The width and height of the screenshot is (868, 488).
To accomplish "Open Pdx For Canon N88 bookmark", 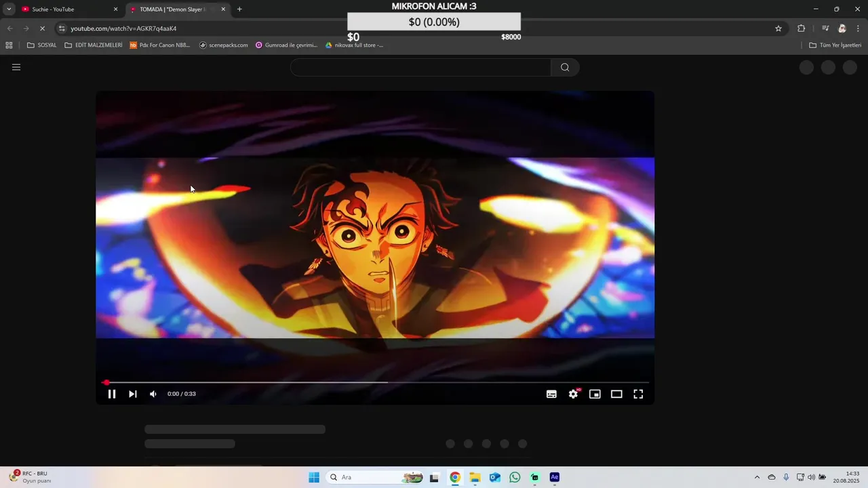I will pyautogui.click(x=160, y=45).
